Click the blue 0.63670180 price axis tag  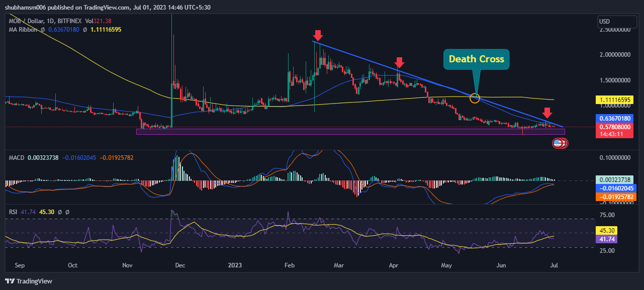pos(613,119)
